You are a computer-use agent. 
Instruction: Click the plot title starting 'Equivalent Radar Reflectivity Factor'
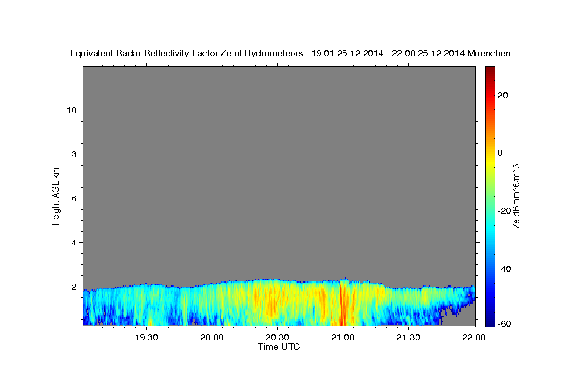290,53
